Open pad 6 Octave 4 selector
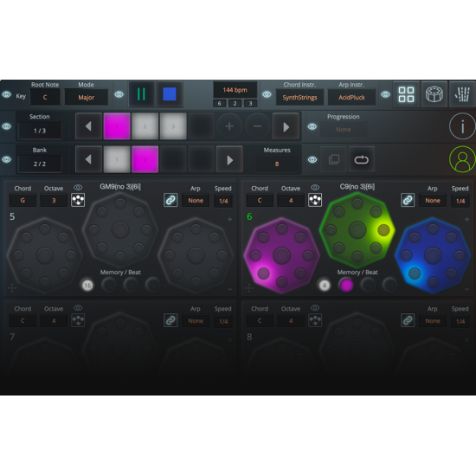 291,201
